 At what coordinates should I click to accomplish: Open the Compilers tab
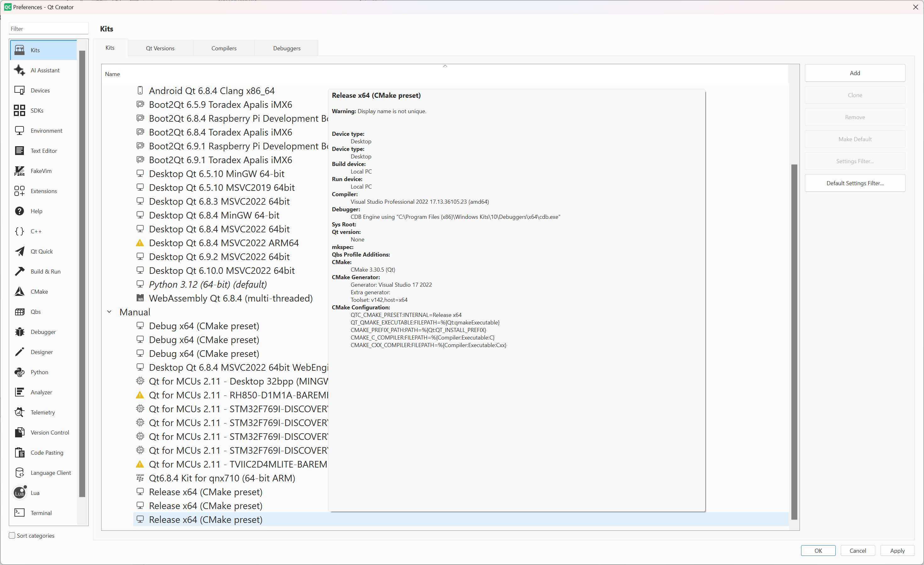click(x=224, y=48)
